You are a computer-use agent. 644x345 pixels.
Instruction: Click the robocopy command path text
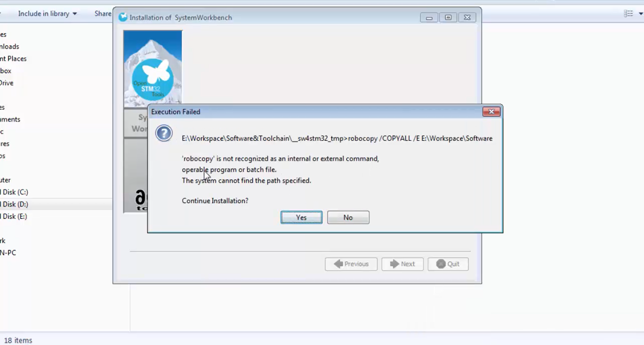tap(337, 138)
